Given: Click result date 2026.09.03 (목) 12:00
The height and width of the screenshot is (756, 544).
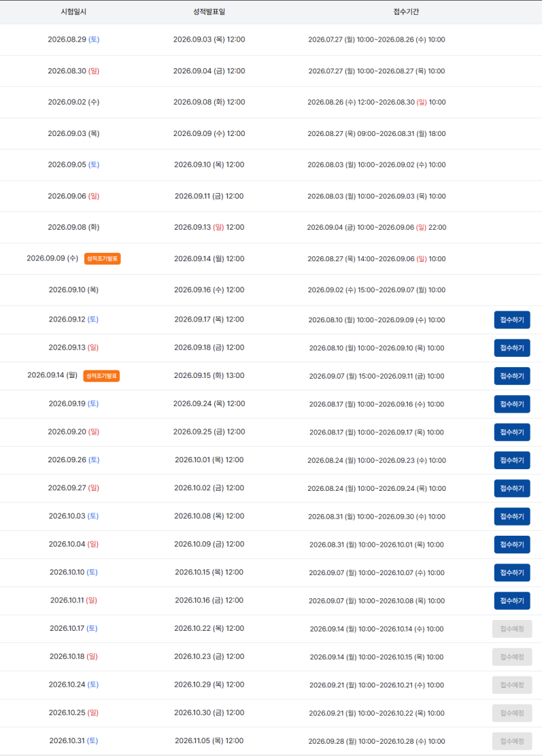Looking at the screenshot, I should [209, 39].
